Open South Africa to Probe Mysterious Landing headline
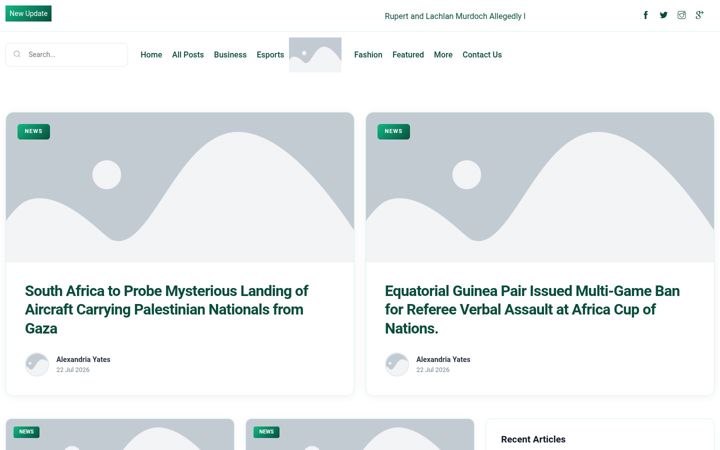This screenshot has width=720, height=450. pyautogui.click(x=166, y=309)
